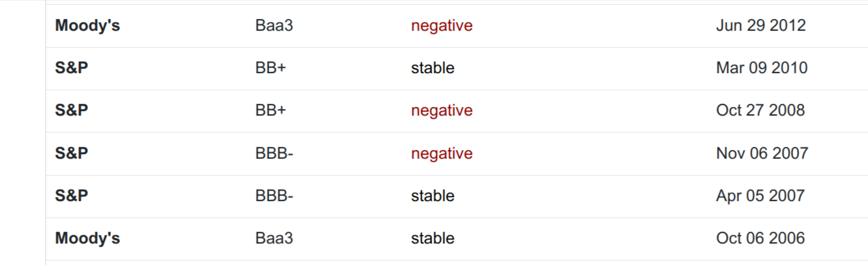
Task: Select the Apr 05 2007 date cell
Action: [760, 196]
